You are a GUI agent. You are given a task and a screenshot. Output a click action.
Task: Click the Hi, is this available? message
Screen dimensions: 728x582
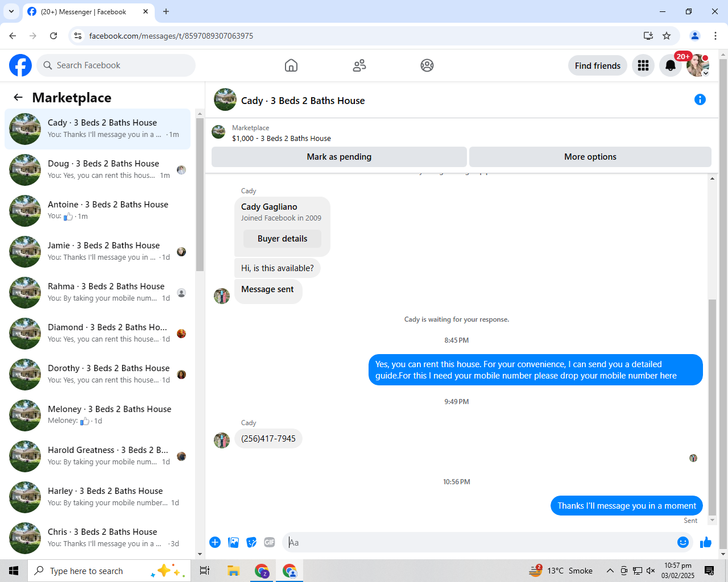[278, 268]
